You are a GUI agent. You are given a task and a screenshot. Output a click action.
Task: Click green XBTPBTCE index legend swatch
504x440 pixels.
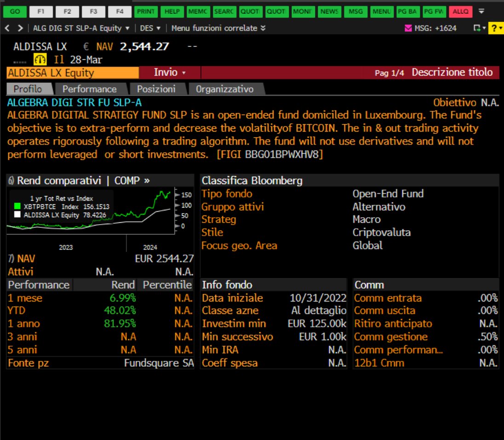17,206
